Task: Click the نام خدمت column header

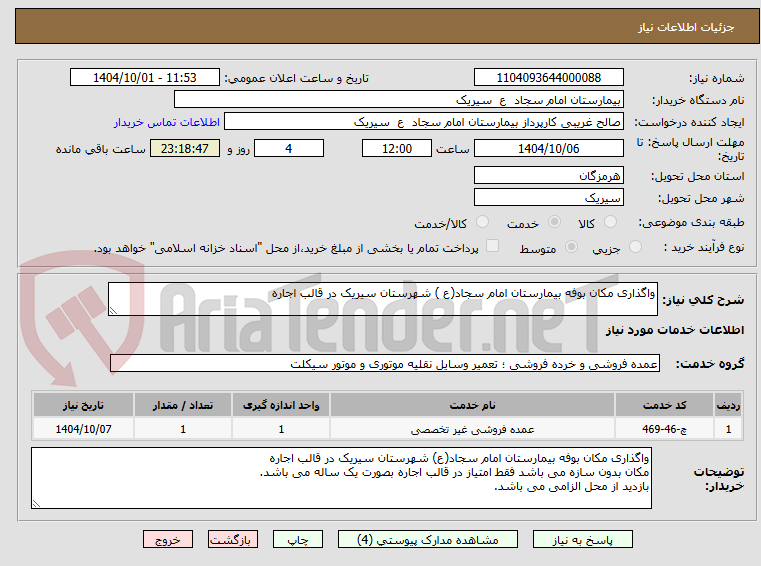Action: click(x=472, y=405)
